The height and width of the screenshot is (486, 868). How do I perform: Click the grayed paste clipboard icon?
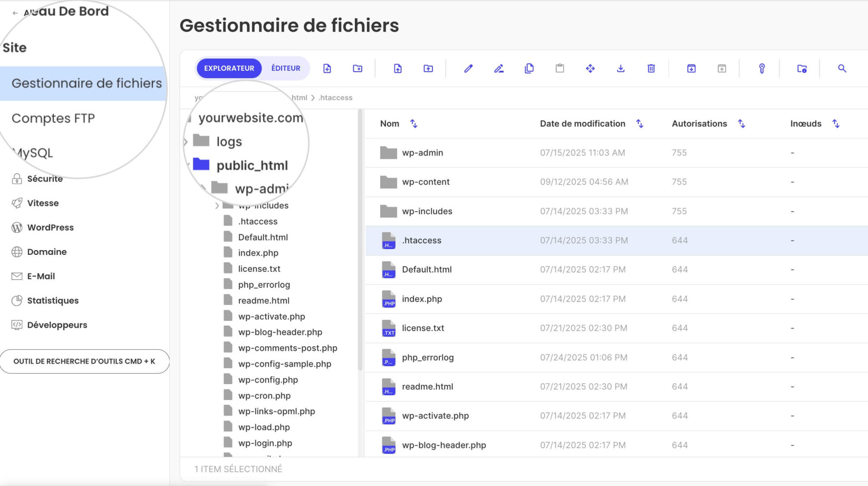[x=560, y=69]
